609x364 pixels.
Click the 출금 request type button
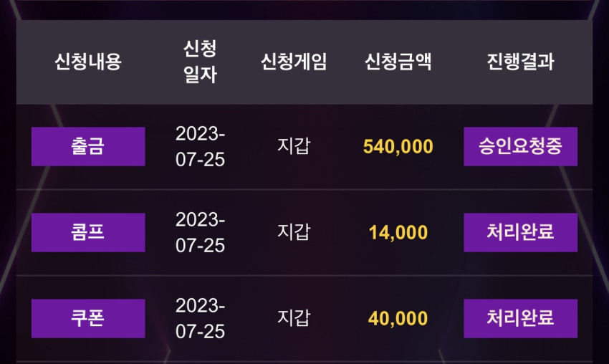pos(88,146)
